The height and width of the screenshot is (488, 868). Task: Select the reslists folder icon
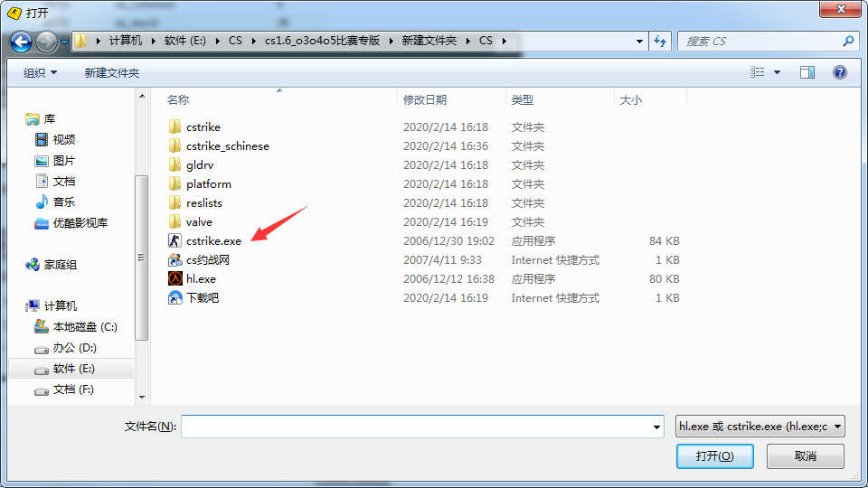tap(175, 202)
